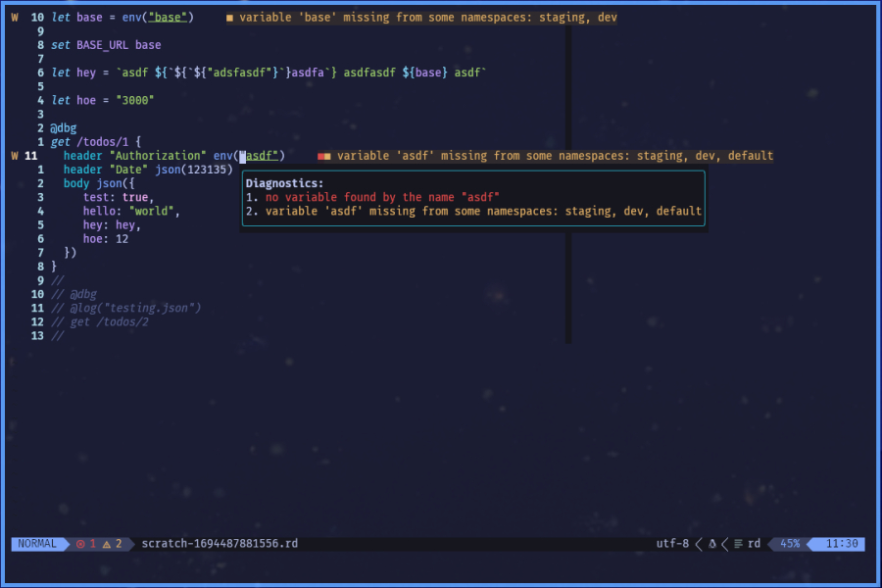Click the Linux penguin file format icon
The width and height of the screenshot is (882, 588).
point(712,544)
